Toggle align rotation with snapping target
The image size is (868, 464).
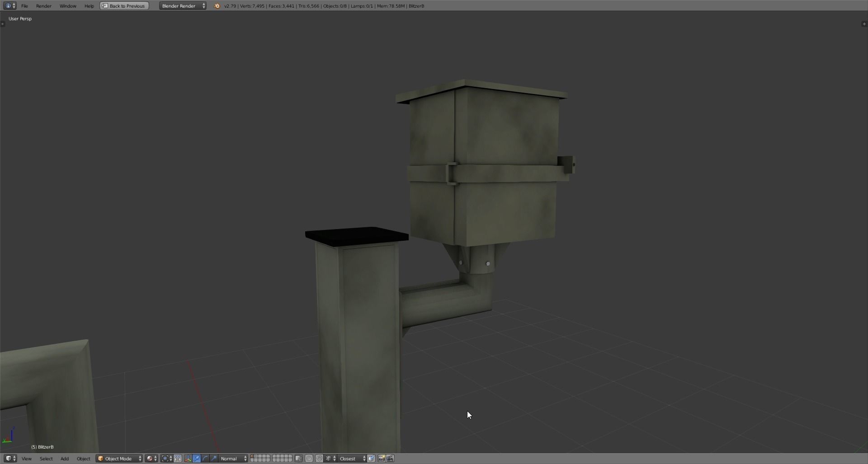(371, 459)
